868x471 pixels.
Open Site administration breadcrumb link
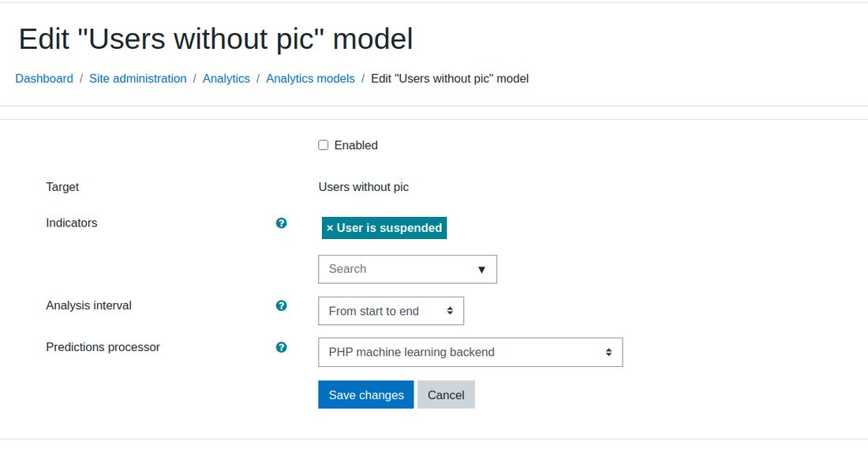click(138, 79)
